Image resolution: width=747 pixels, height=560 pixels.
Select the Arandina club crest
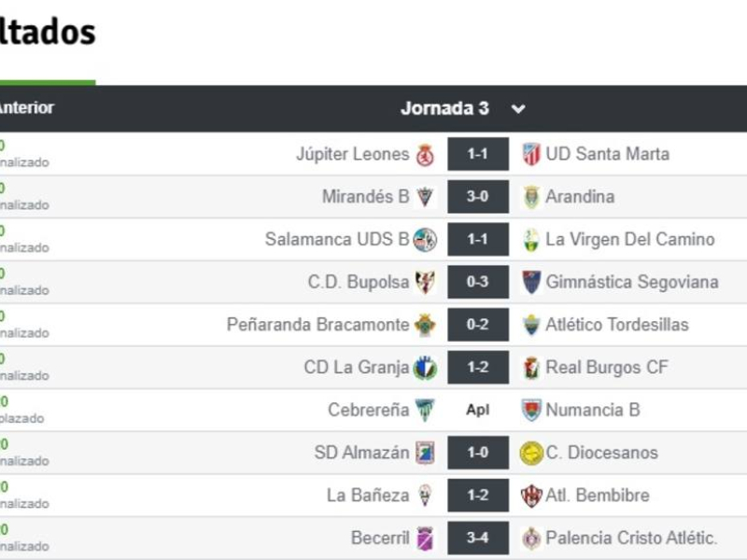530,197
